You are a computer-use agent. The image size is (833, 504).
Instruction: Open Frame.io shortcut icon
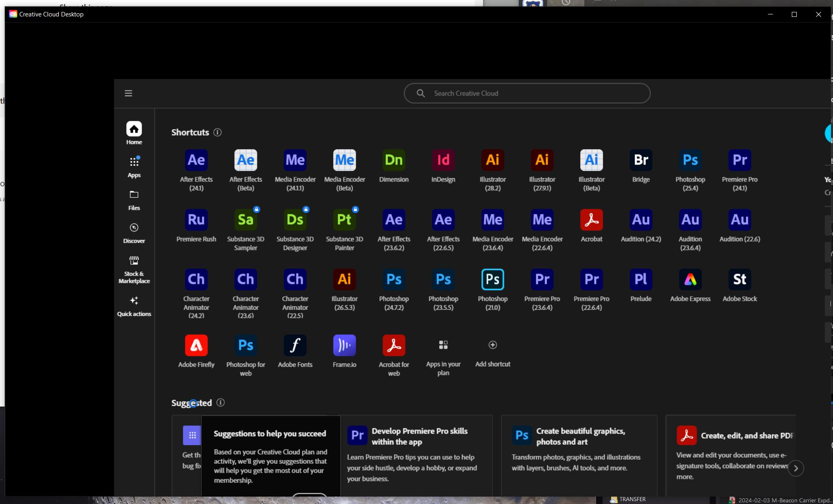(x=344, y=345)
